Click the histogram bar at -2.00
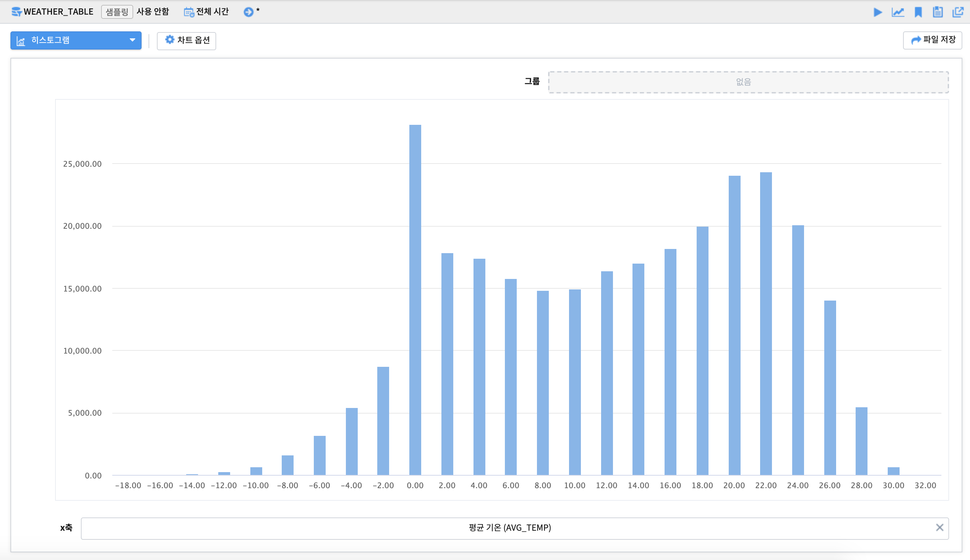Screen dimensions: 970x560 pos(383,421)
